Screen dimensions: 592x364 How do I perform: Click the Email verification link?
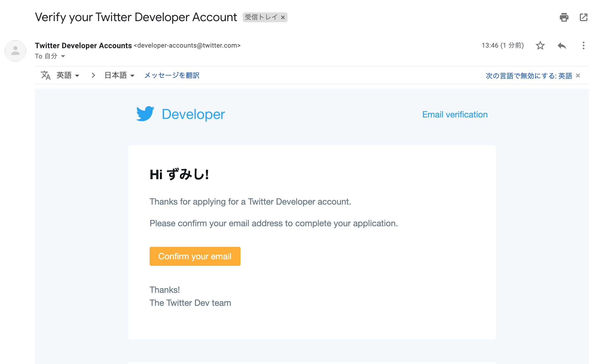pyautogui.click(x=455, y=114)
